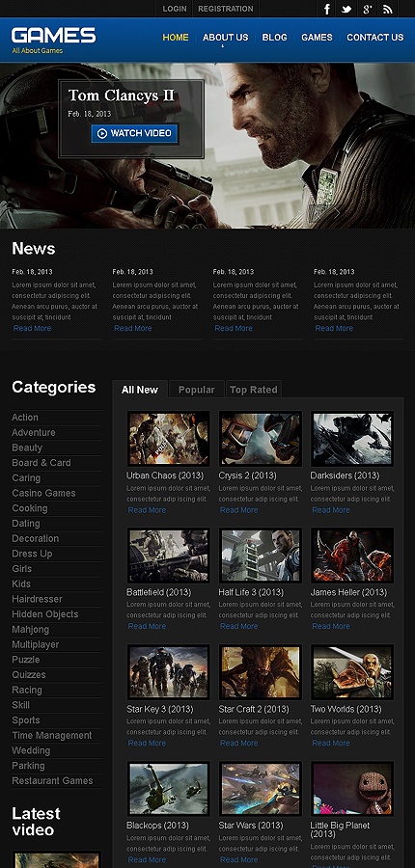Select the Skill category

[x=21, y=705]
